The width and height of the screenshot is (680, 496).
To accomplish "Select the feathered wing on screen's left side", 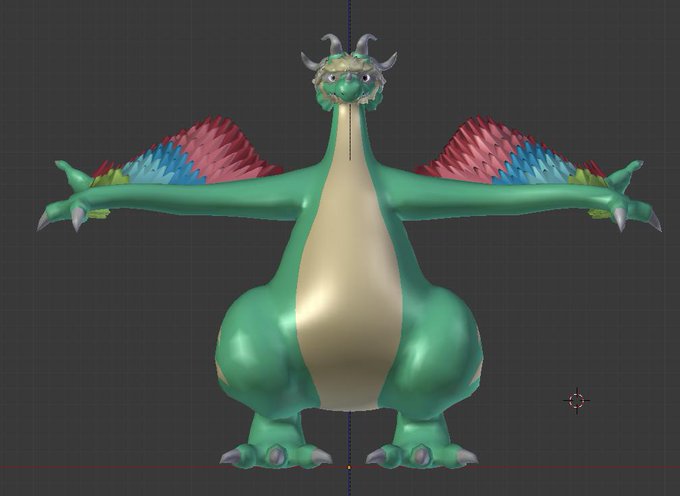I will tap(186, 152).
